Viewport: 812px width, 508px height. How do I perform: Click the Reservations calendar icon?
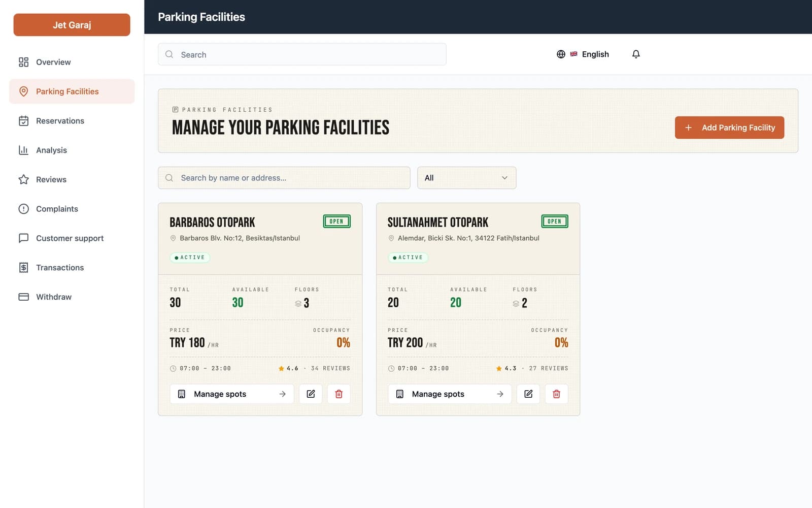(x=23, y=121)
